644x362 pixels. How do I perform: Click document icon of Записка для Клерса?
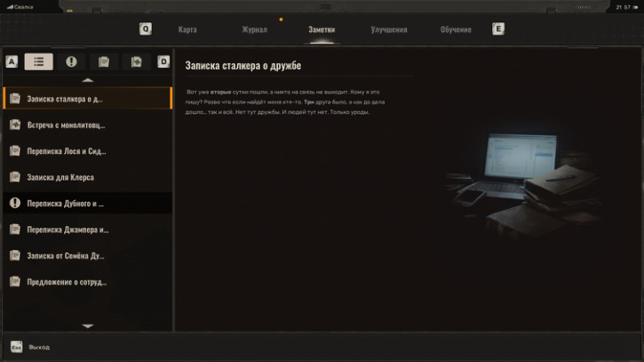15,177
